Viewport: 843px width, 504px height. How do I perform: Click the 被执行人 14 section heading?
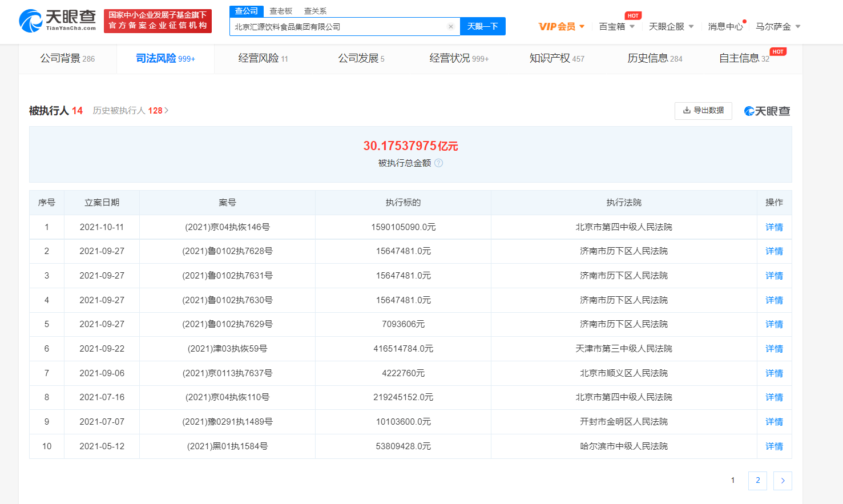(56, 111)
